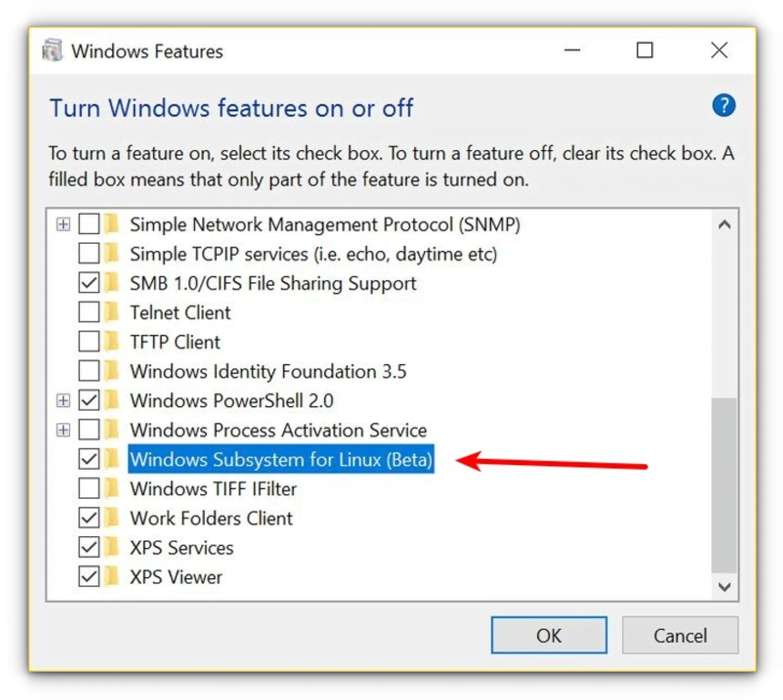Enable the Telnet Client checkbox

pos(87,312)
